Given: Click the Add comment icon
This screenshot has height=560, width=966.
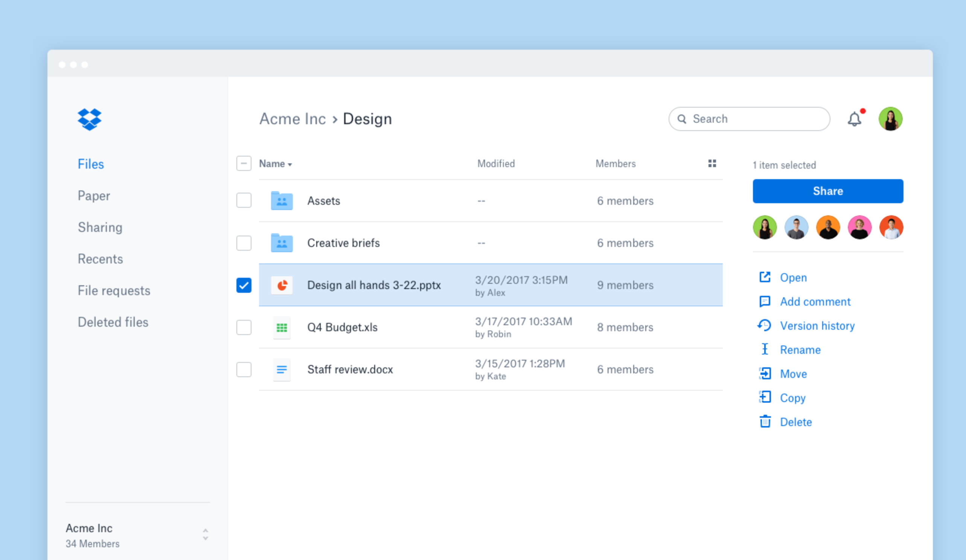Looking at the screenshot, I should [764, 302].
